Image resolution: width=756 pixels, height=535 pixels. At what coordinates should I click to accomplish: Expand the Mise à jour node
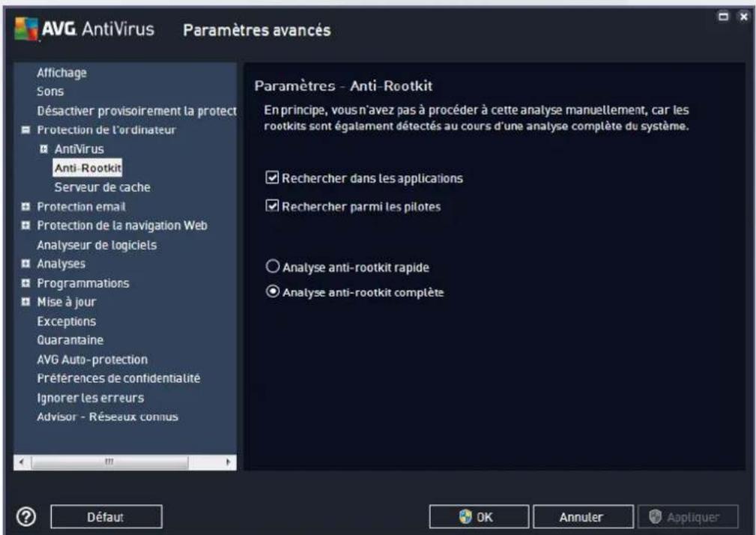(25, 302)
